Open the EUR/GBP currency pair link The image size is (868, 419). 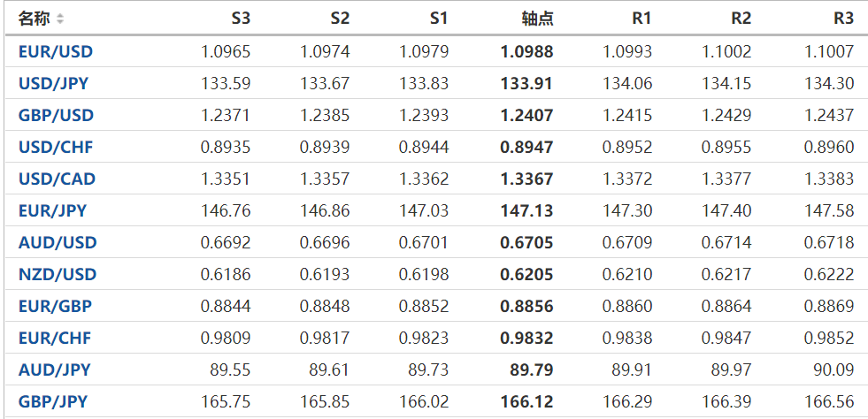point(55,306)
